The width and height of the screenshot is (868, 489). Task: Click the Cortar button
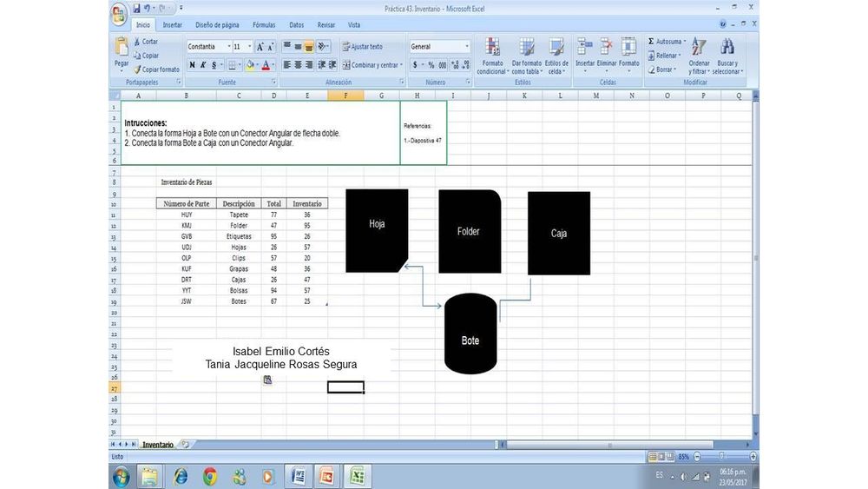point(145,42)
